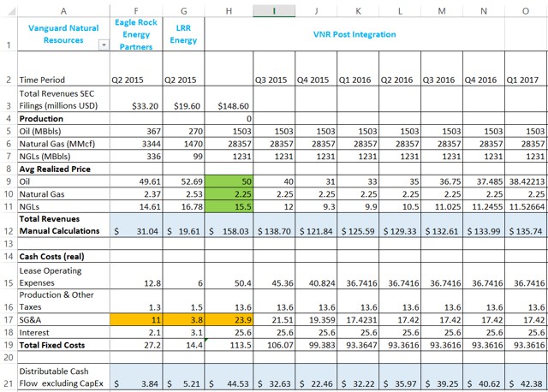This screenshot has height=392, width=548.
Task: Select the $ 3.84 distributable cash flow cell
Action: 136,377
